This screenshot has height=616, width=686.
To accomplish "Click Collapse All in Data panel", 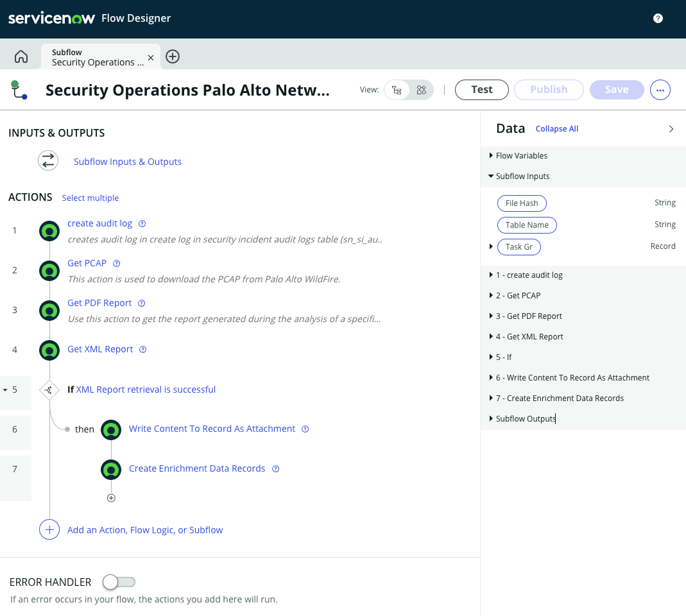I will tap(556, 128).
